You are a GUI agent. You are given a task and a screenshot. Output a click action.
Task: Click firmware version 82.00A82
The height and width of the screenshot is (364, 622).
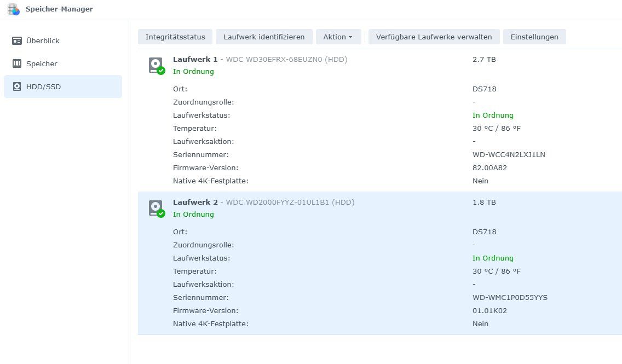489,167
